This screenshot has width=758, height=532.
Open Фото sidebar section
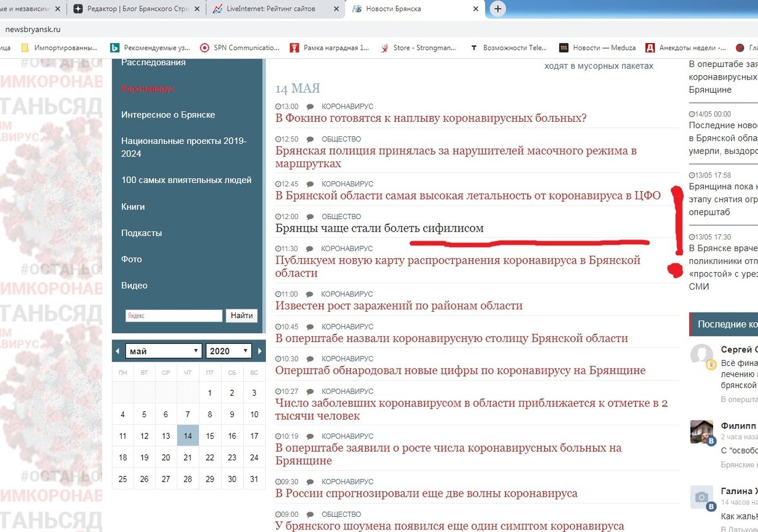pos(131,259)
